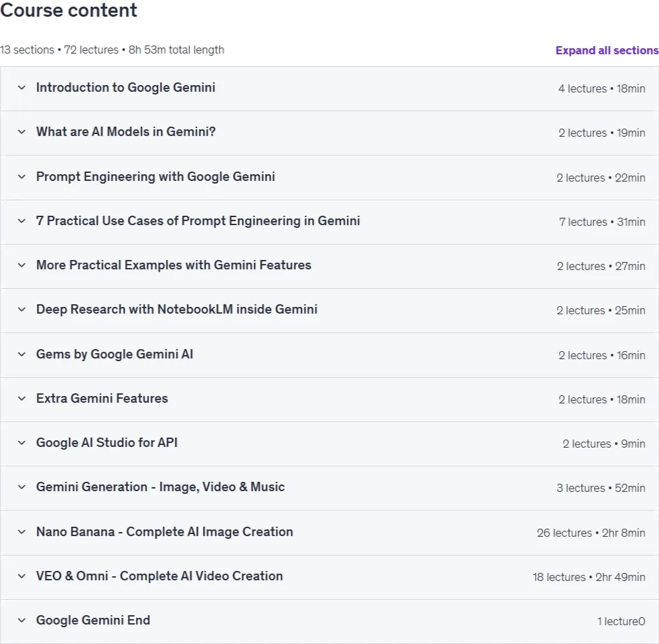Click the '2 lectures • 25min' text

(x=601, y=310)
